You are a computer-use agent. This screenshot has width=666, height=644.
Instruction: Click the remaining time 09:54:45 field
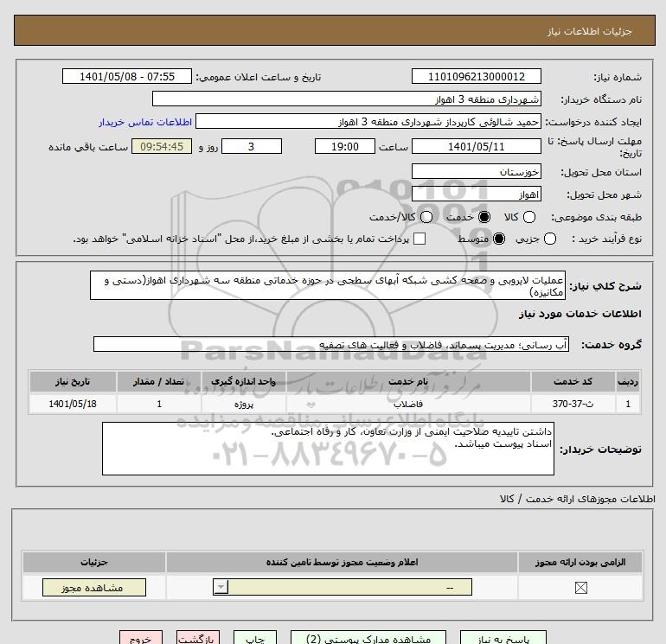point(162,146)
